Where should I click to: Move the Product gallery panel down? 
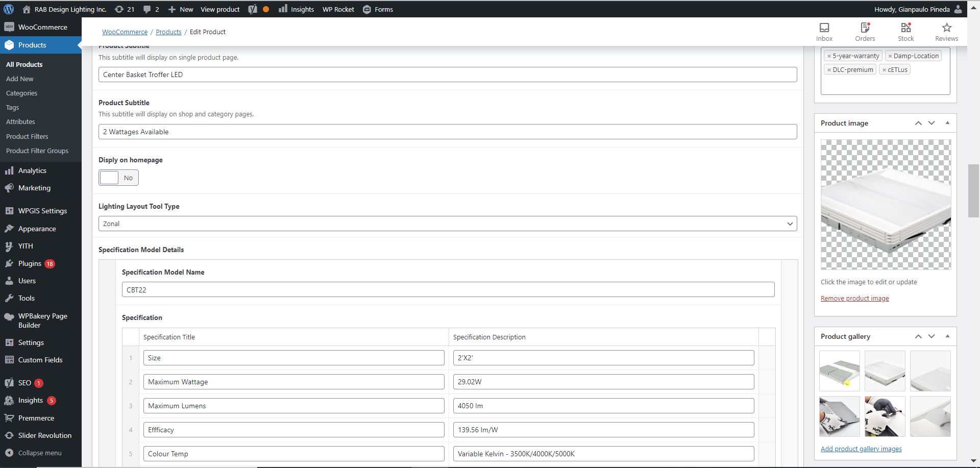[932, 336]
